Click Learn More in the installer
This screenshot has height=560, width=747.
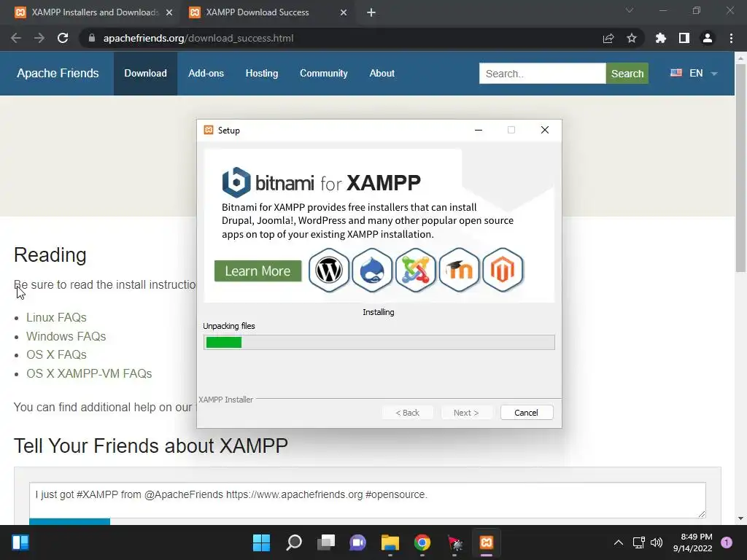click(258, 271)
